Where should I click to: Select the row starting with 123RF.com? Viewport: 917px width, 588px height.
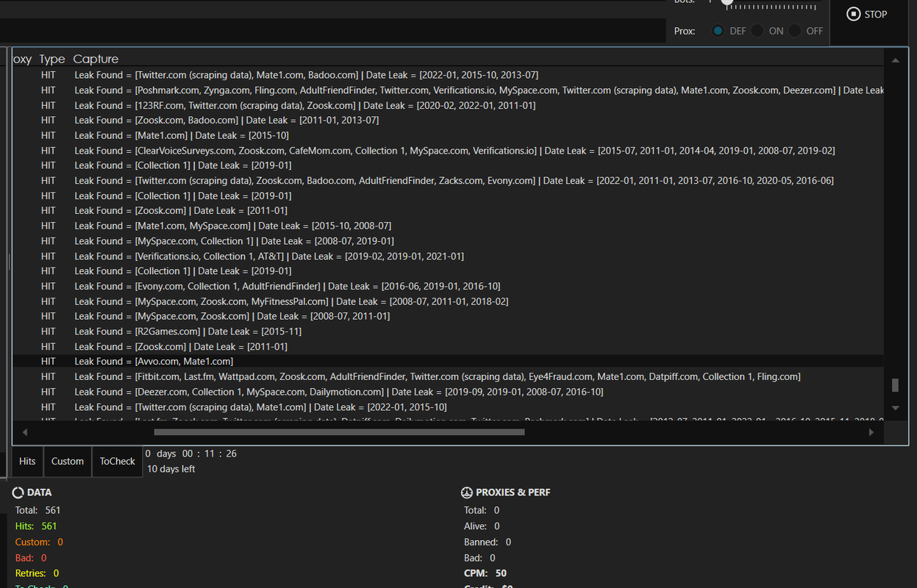[x=448, y=105]
